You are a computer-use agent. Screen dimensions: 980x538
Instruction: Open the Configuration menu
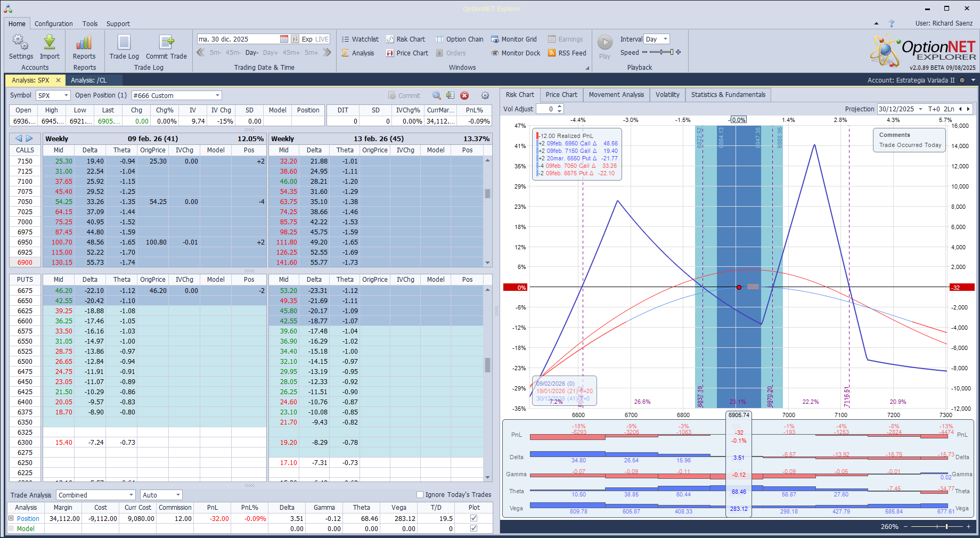coord(53,24)
